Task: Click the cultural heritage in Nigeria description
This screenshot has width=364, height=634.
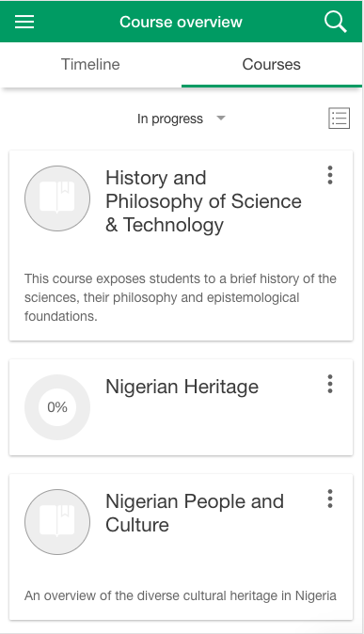Action: [181, 595]
